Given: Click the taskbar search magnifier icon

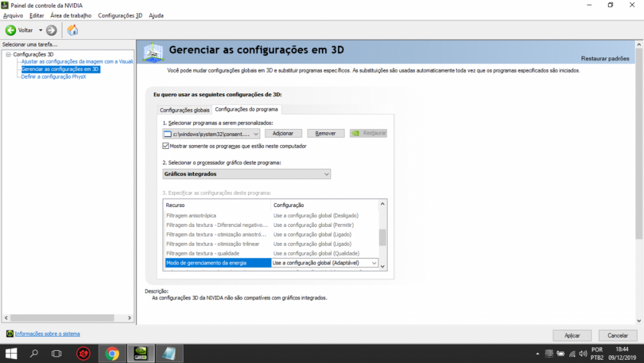Looking at the screenshot, I should point(34,353).
